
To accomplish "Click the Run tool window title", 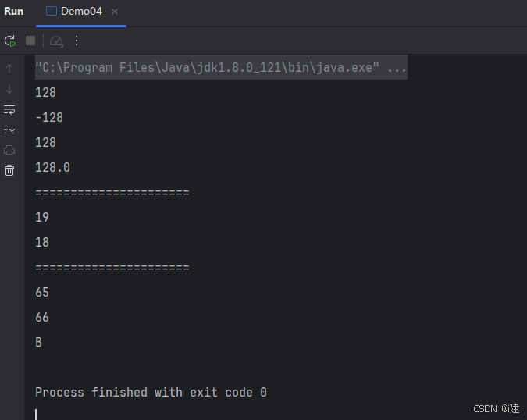I will click(14, 12).
